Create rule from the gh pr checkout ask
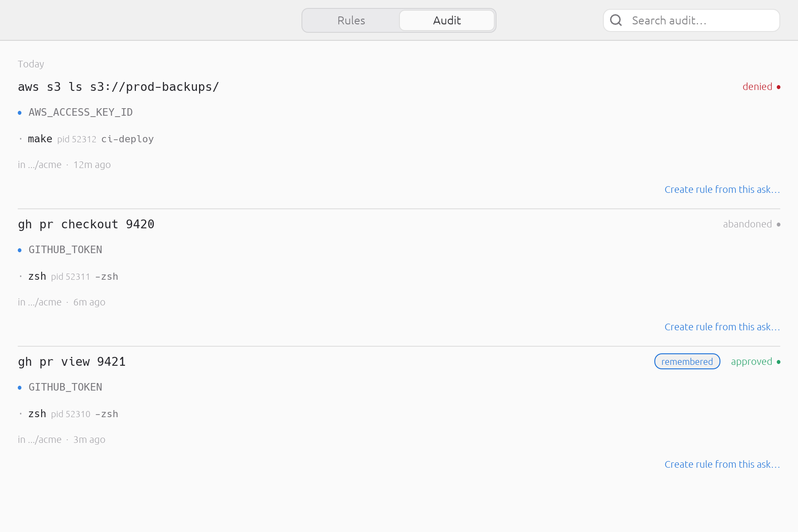Screen dimensions: 798x532 click(x=722, y=327)
